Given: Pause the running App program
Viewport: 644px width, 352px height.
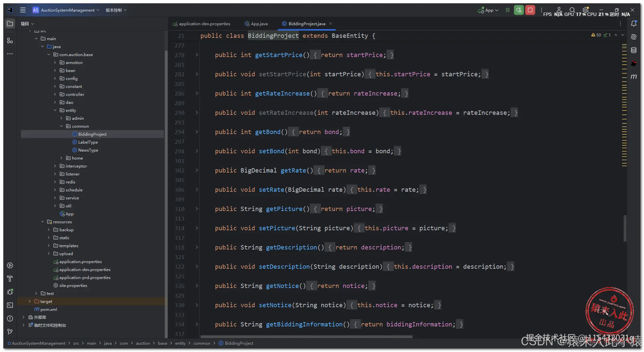Looking at the screenshot, I should click(508, 10).
